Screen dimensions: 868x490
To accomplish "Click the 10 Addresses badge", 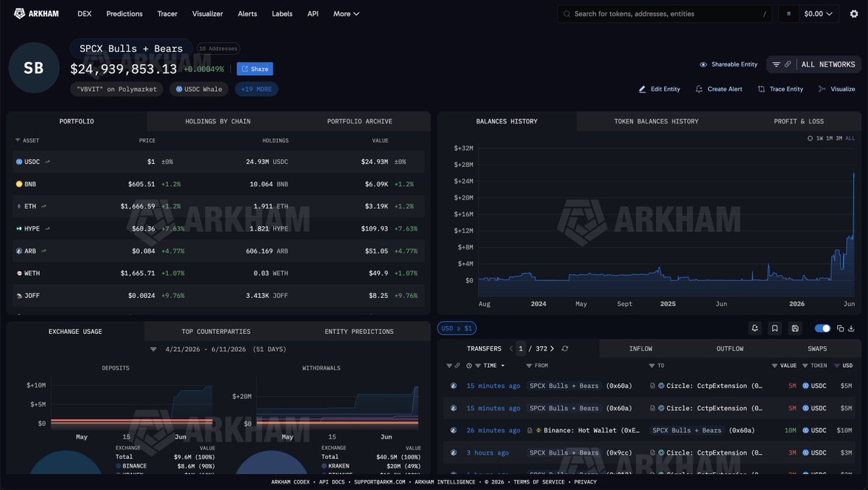I will [218, 48].
